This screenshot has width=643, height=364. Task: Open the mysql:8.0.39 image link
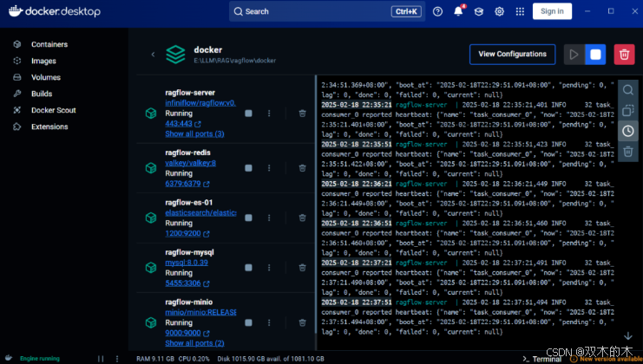pyautogui.click(x=187, y=263)
